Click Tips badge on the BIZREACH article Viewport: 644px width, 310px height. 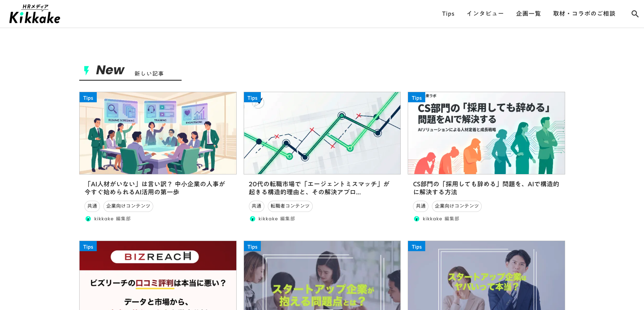pos(88,246)
